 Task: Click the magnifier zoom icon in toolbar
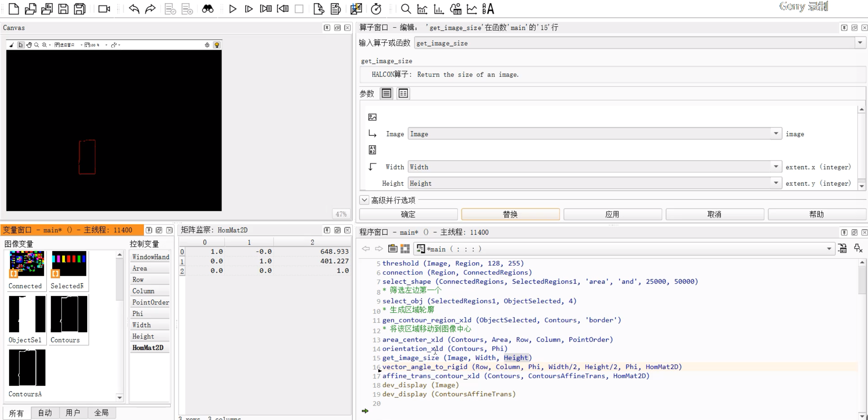coord(406,9)
